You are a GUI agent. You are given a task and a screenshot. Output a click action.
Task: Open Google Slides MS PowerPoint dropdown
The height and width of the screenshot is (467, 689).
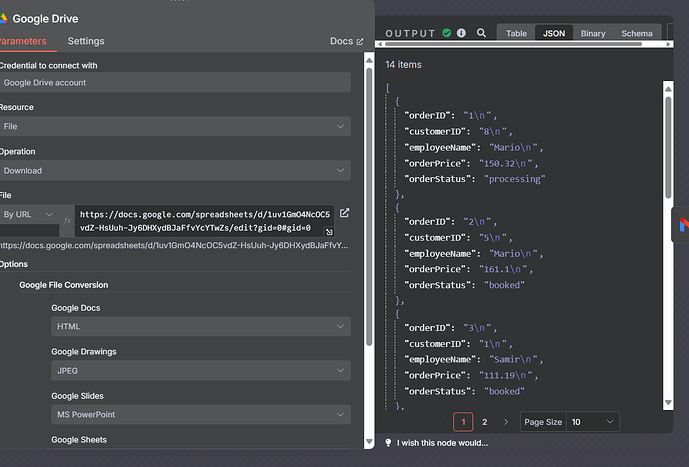point(201,415)
